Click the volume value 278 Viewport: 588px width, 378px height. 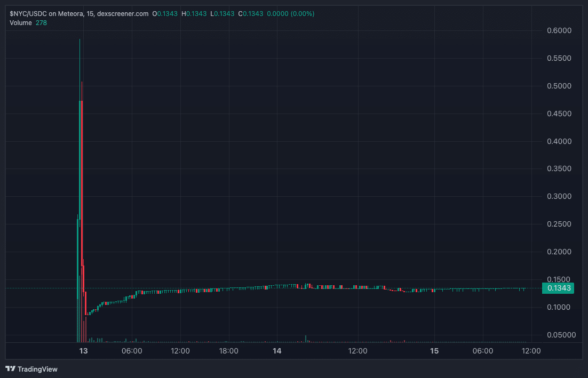coord(41,23)
